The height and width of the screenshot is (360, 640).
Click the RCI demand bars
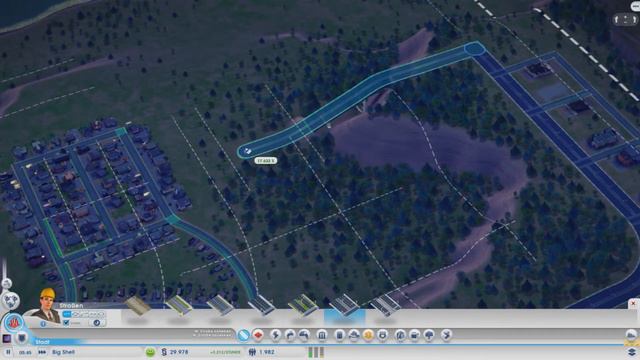(316, 352)
